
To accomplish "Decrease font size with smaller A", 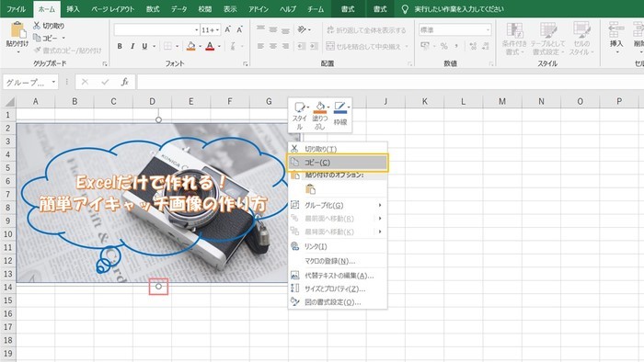I will (239, 29).
